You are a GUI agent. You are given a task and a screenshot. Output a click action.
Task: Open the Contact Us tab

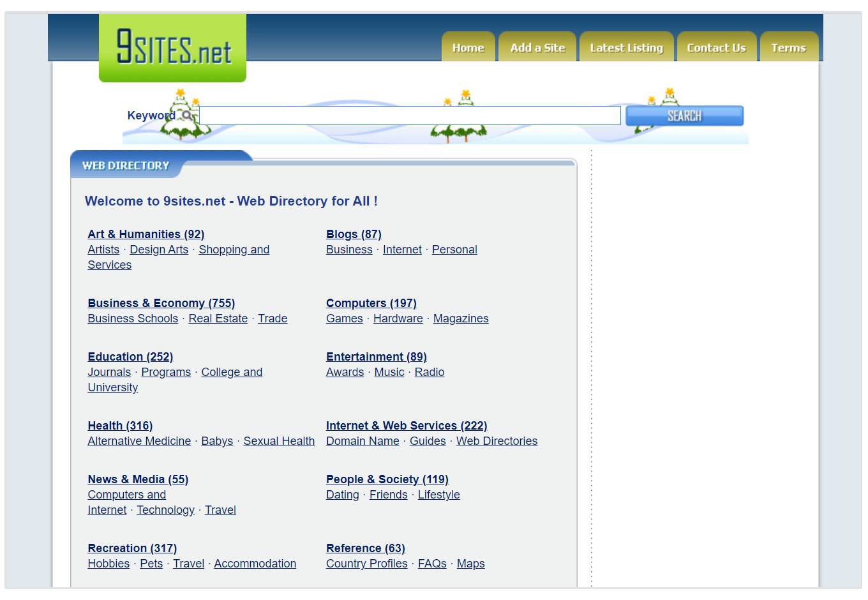(716, 48)
